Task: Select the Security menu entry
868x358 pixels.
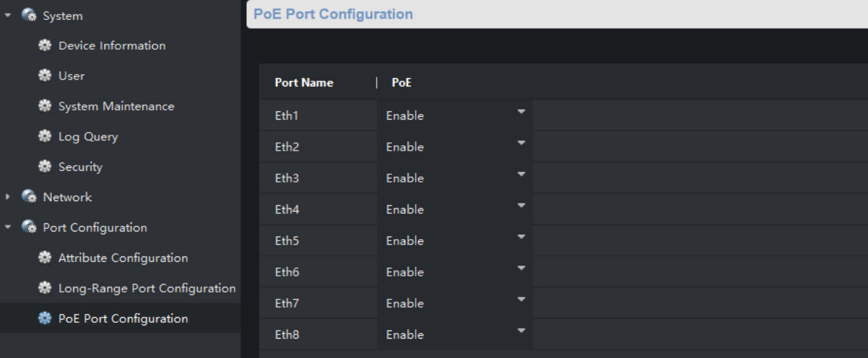Action: pos(80,167)
